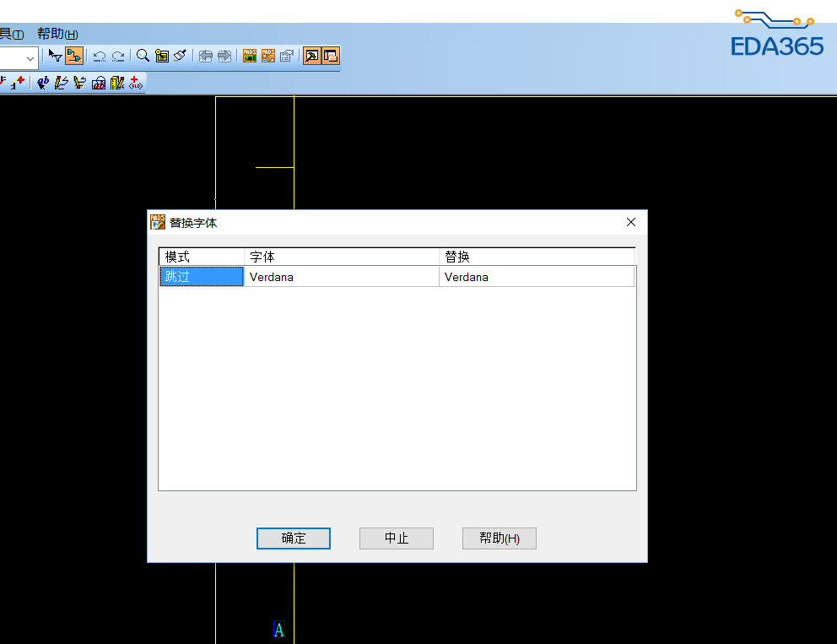The width and height of the screenshot is (837, 644).
Task: Select the letter A text on schematic
Action: (279, 630)
